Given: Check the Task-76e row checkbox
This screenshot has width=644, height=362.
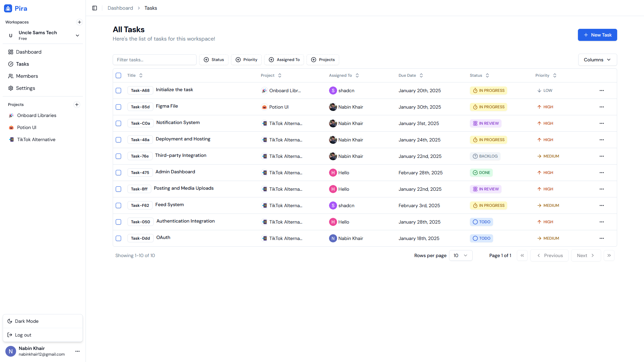Looking at the screenshot, I should click(x=118, y=156).
